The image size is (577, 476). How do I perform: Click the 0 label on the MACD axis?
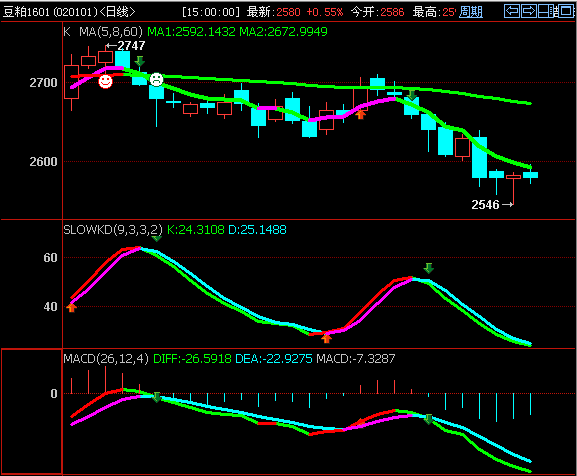[x=54, y=394]
